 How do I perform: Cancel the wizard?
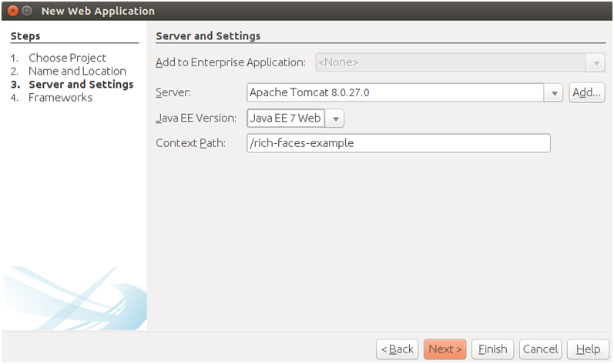tap(540, 349)
